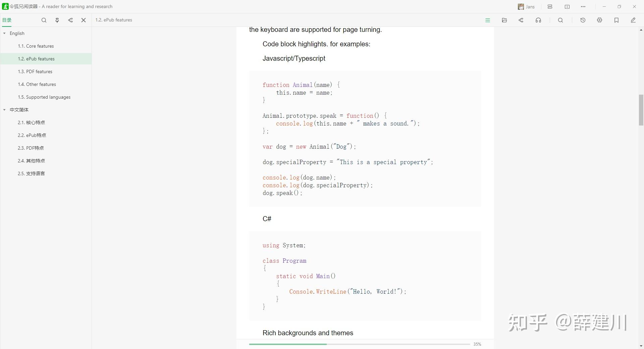Image resolution: width=644 pixels, height=349 pixels.
Task: Click the vertical scrollbar thumb
Action: [x=641, y=110]
